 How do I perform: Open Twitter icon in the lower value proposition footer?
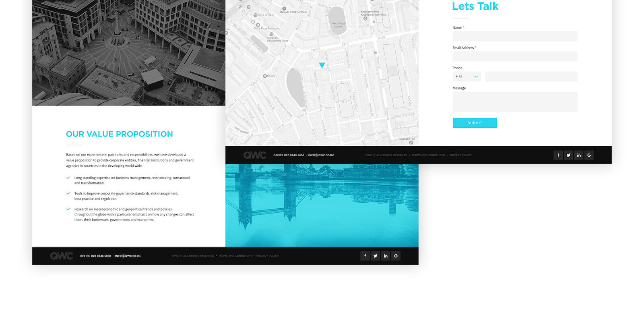point(375,256)
